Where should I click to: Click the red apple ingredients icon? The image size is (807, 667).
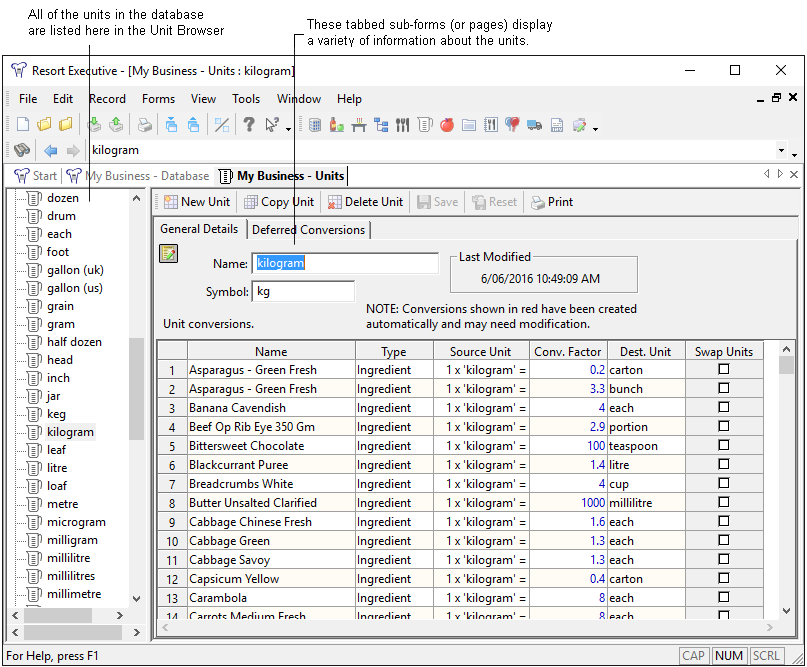447,125
